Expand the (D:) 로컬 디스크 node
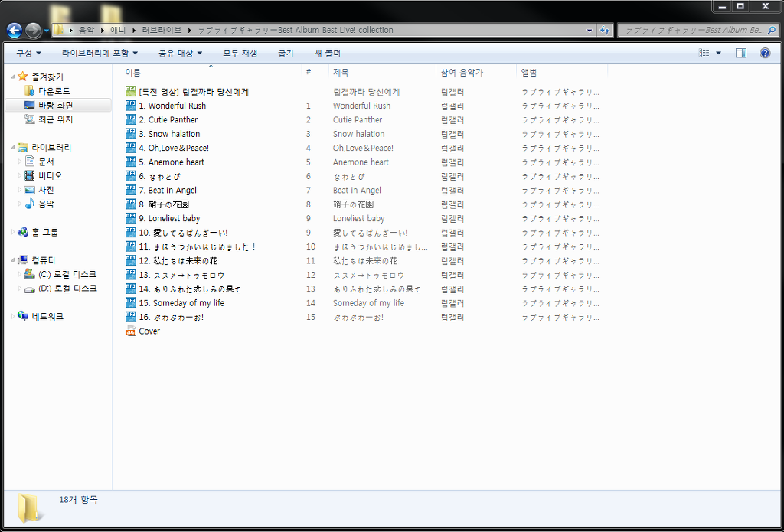The height and width of the screenshot is (532, 784). (20, 288)
